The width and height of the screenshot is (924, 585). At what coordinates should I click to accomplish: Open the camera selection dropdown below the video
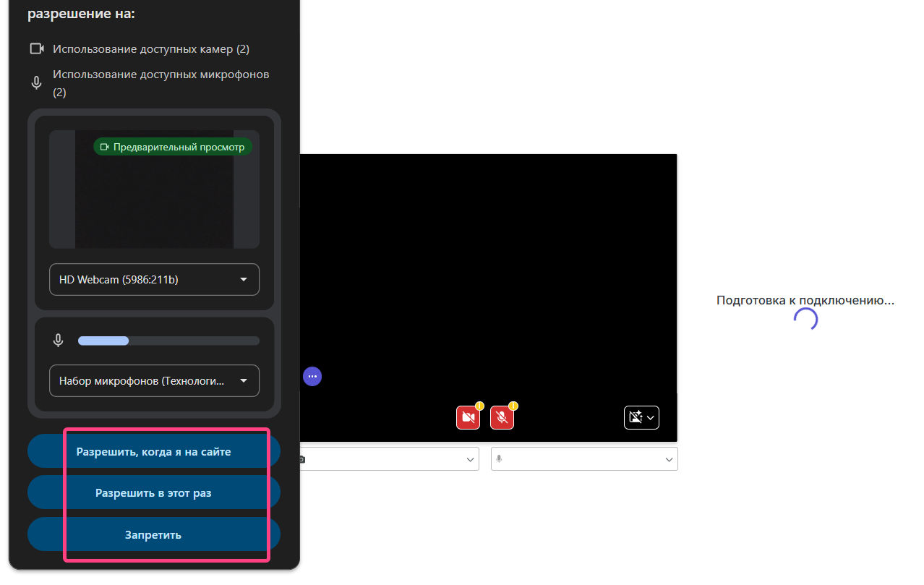[x=388, y=459]
